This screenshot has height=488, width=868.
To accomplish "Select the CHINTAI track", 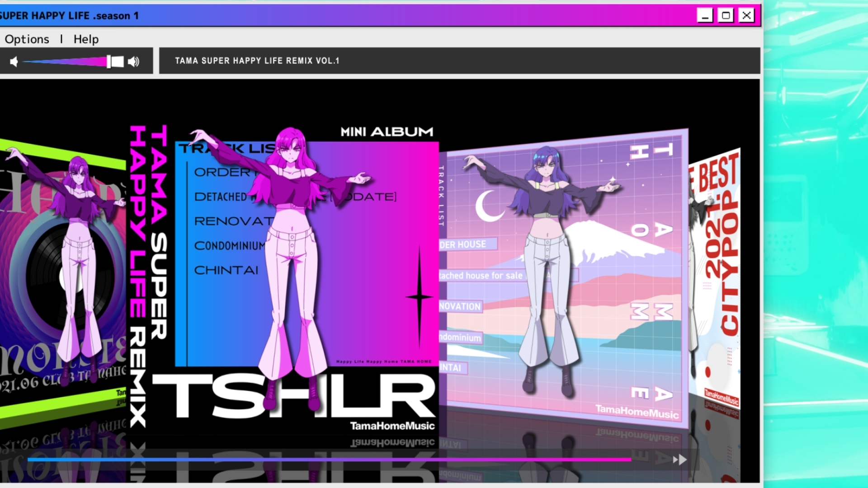I will 226,270.
